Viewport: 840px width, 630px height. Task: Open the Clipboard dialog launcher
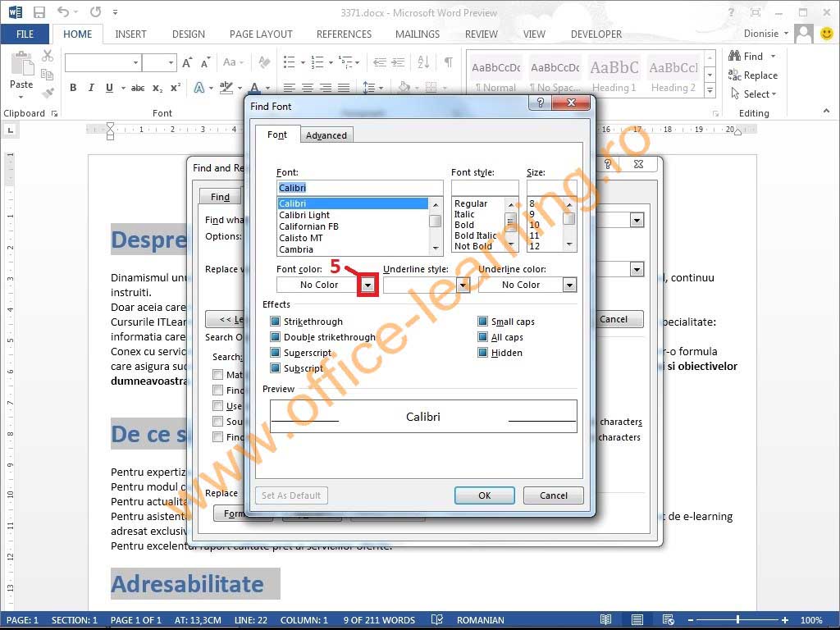pyautogui.click(x=54, y=113)
